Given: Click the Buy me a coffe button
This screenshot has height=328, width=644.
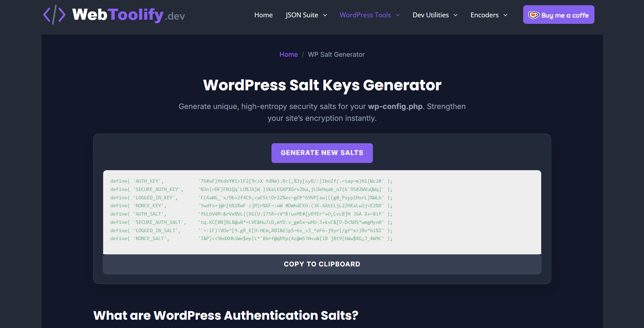Looking at the screenshot, I should click(x=558, y=15).
